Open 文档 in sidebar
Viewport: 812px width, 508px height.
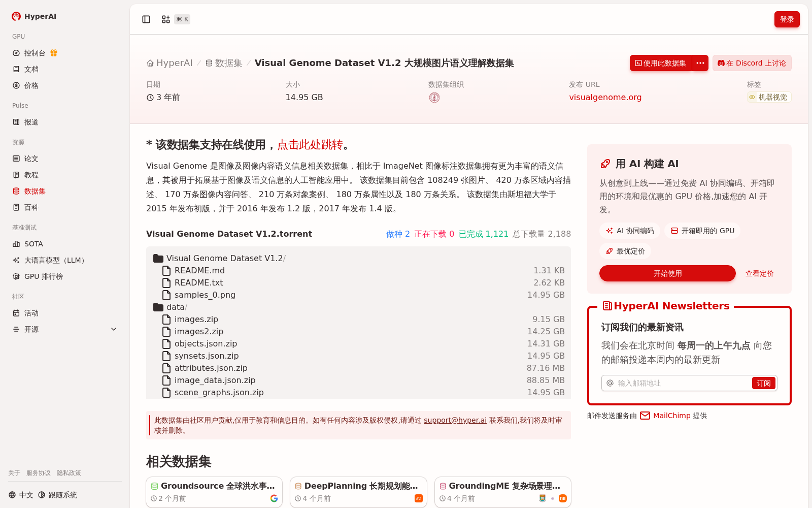[25, 69]
